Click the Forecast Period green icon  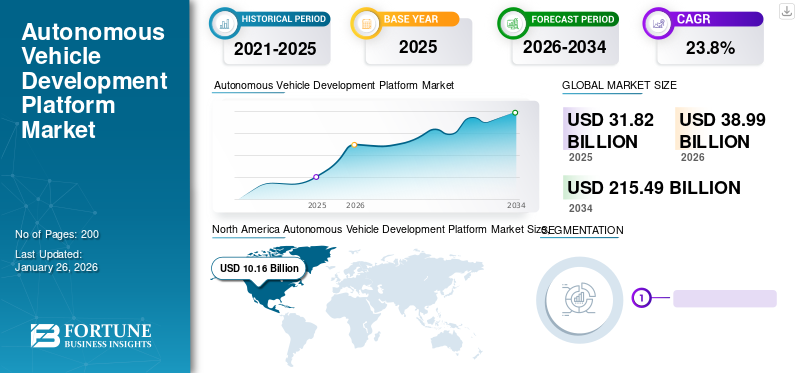(x=513, y=23)
